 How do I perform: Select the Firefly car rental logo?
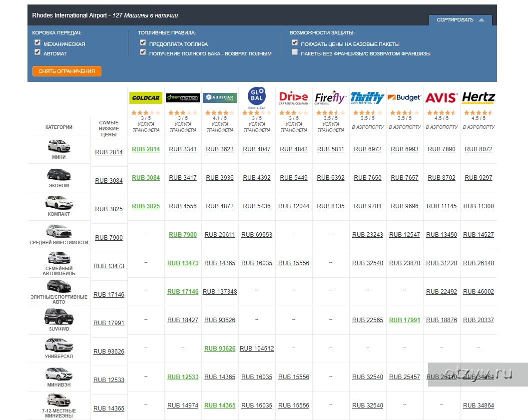(330, 97)
